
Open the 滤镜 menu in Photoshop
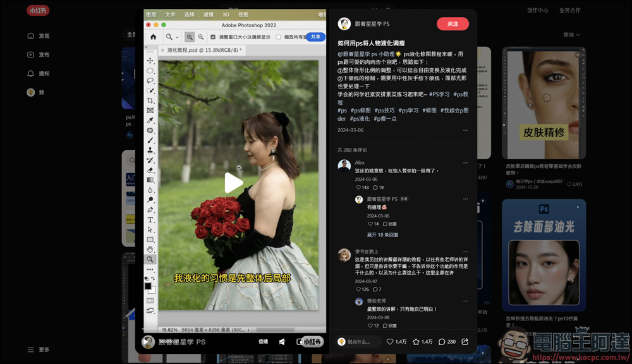click(208, 15)
